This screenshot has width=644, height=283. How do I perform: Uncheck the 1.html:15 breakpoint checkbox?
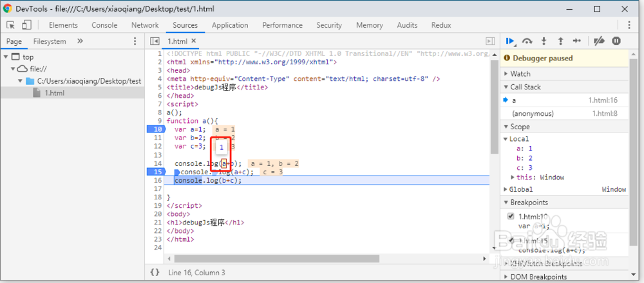coord(511,241)
